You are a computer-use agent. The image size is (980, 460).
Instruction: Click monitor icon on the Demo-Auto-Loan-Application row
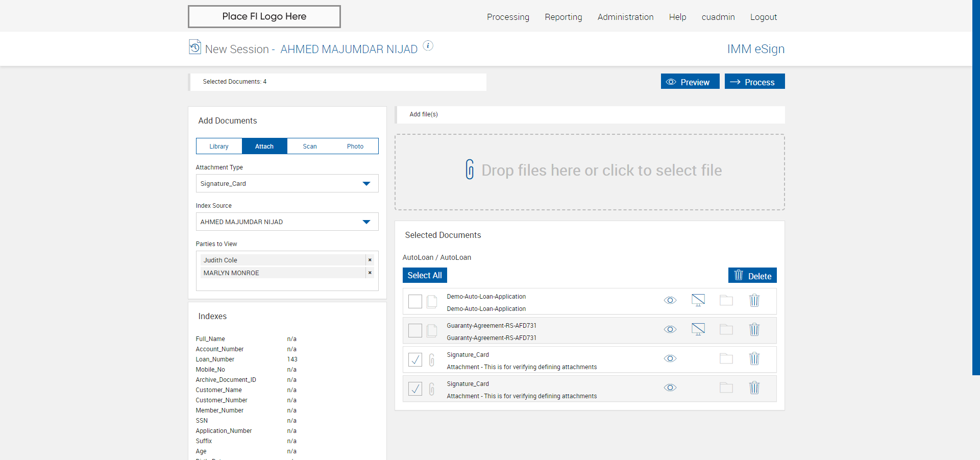coord(698,300)
